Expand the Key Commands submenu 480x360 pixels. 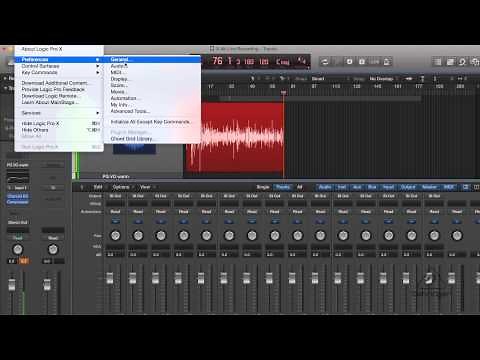click(x=59, y=72)
